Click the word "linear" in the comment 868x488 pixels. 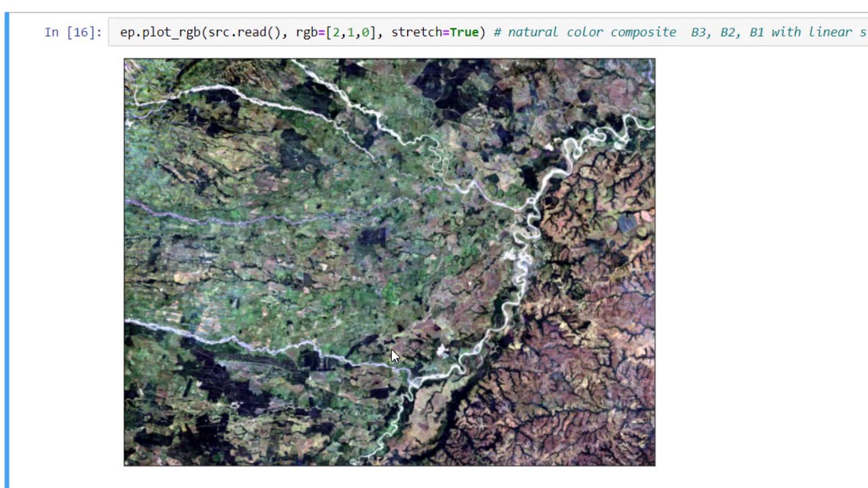click(831, 32)
